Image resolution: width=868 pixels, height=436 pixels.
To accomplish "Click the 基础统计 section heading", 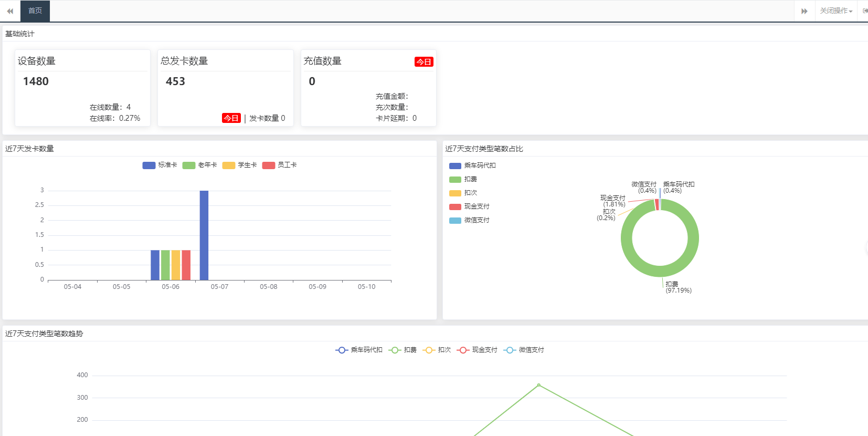I will (20, 34).
